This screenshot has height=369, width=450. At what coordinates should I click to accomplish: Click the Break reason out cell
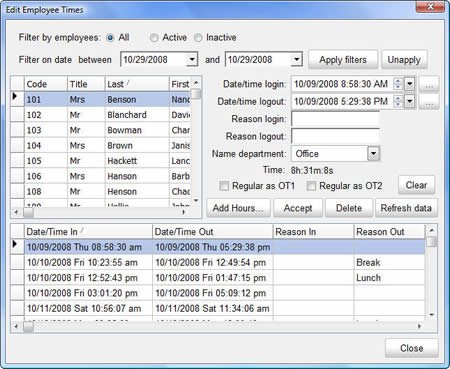[x=389, y=262]
